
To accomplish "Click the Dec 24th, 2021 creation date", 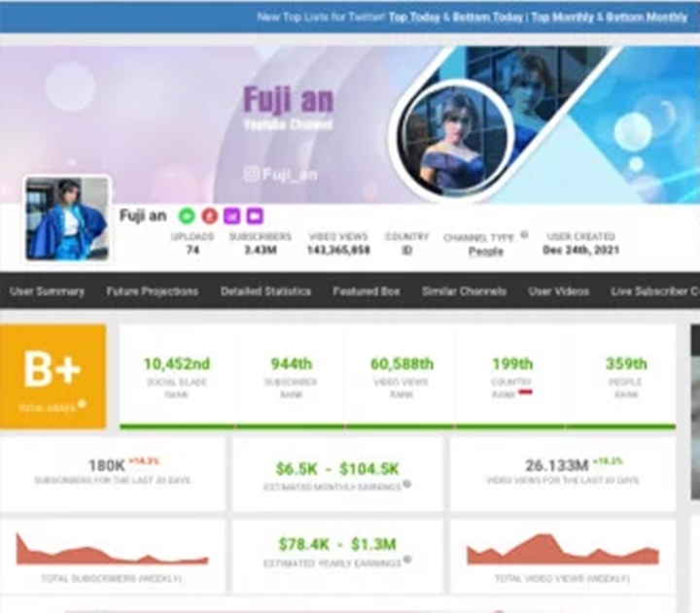I will (580, 250).
